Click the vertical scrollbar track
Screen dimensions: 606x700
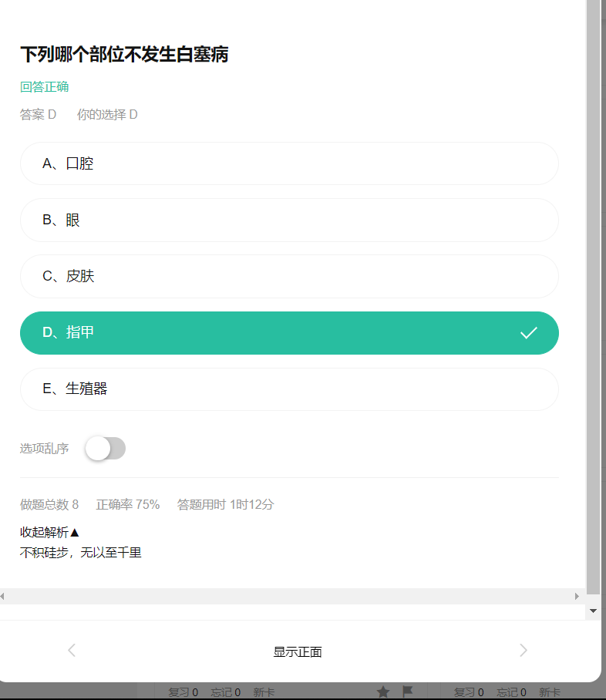click(x=593, y=297)
